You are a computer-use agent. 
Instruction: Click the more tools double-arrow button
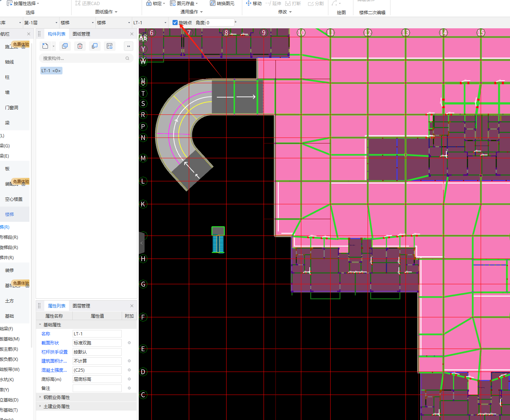coord(129,46)
